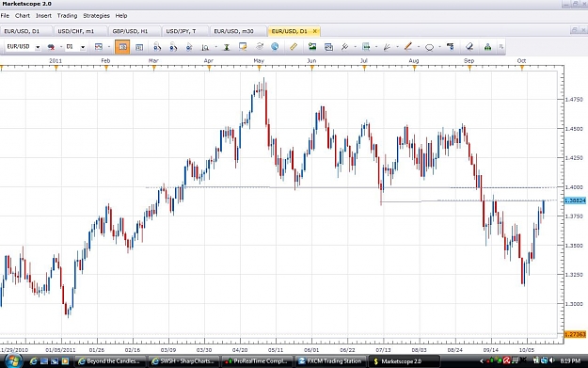Screen dimensions: 588x368
Task: Click the toolbar overflow chevron at far right
Action: (x=501, y=47)
